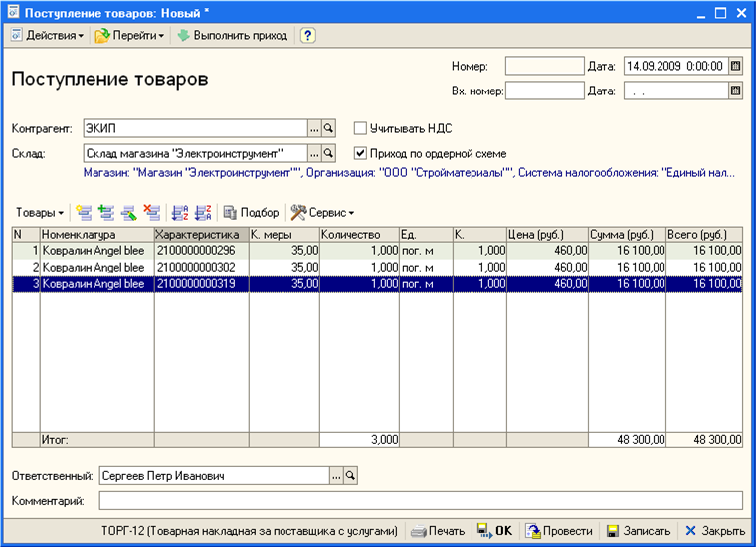Image resolution: width=756 pixels, height=547 pixels.
Task: Click the OK button
Action: point(494,531)
